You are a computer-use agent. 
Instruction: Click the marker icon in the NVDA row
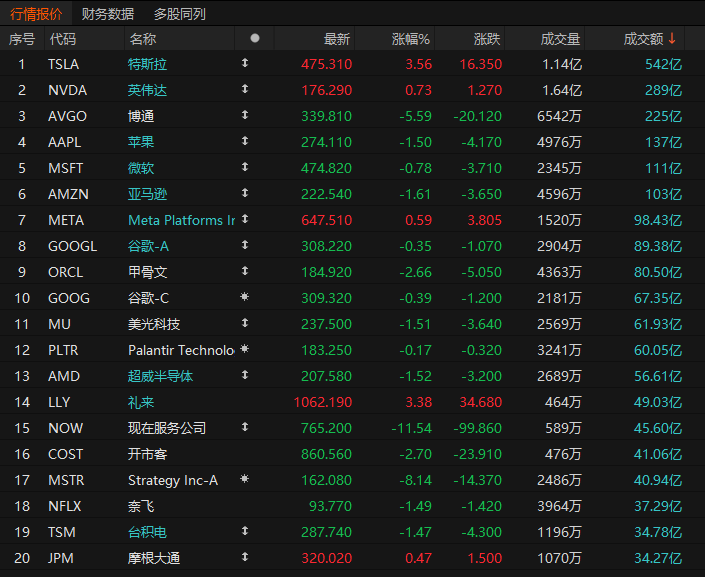click(x=245, y=89)
